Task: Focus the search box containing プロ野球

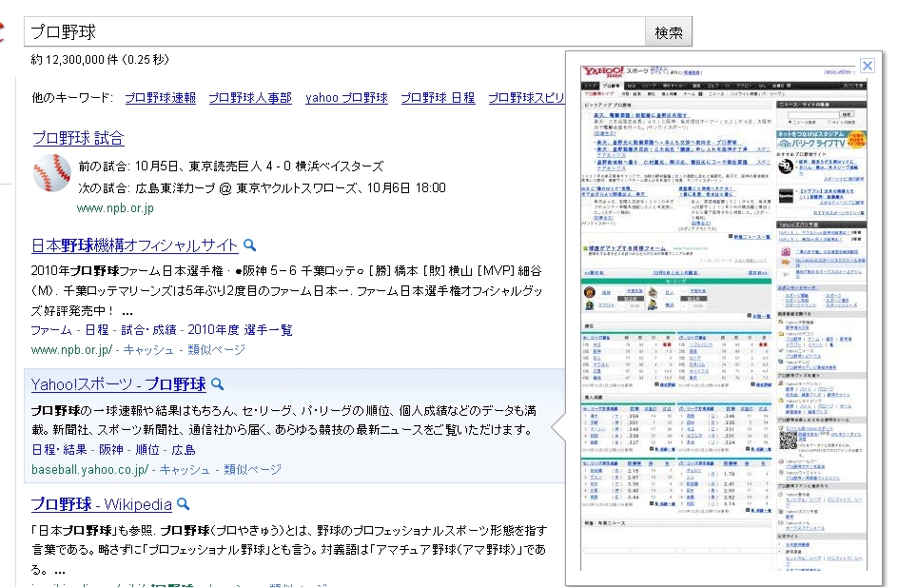Action: click(335, 32)
